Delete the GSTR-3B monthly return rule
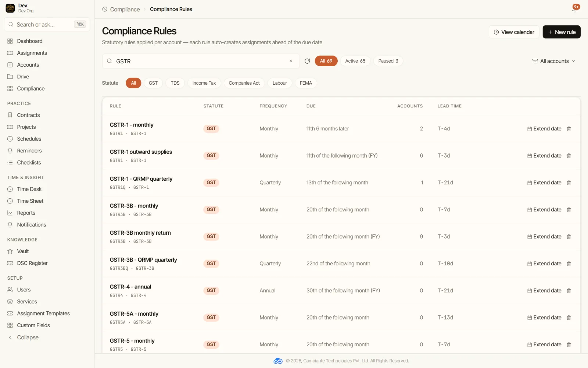This screenshot has width=588, height=368. (569, 237)
